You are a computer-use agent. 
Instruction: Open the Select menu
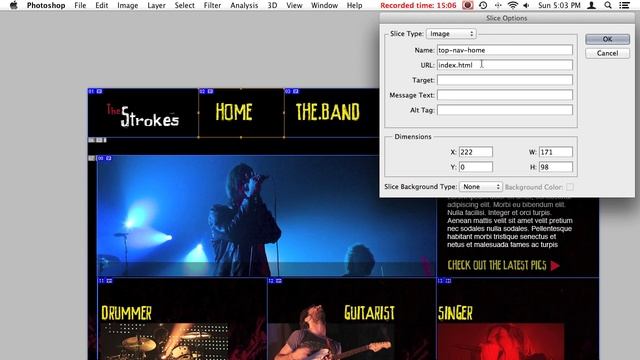184,5
